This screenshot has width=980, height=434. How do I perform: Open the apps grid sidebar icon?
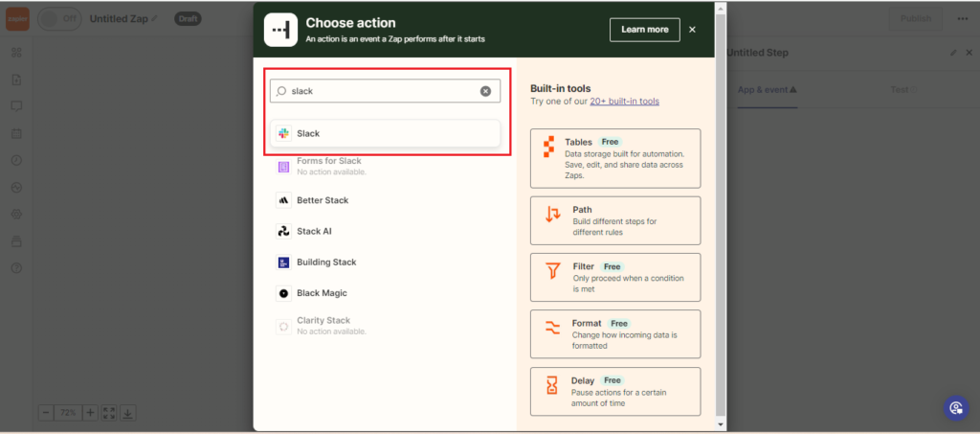17,53
